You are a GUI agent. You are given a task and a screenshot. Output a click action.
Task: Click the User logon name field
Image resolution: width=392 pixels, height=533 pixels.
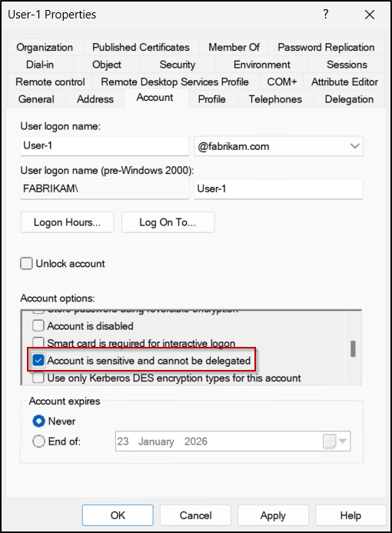105,146
